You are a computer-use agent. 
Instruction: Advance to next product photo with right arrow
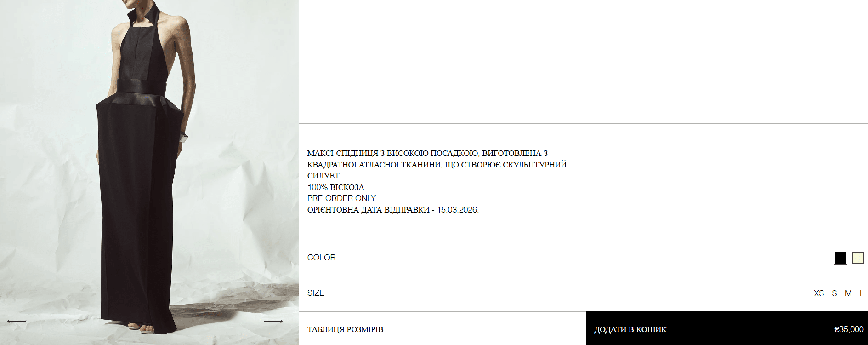click(x=273, y=321)
